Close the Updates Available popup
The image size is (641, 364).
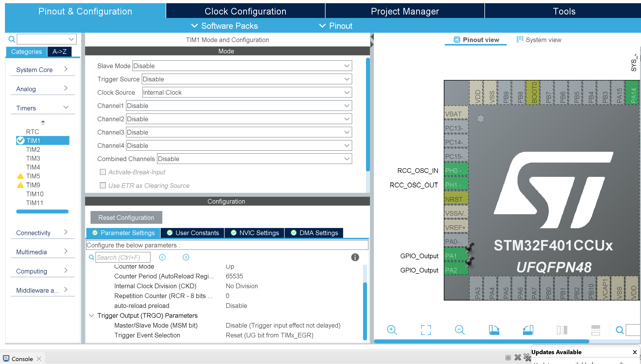point(635,352)
